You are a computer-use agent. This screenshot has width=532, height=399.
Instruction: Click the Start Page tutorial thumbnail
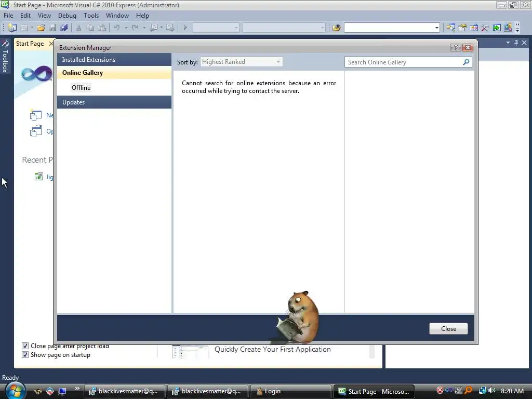coord(190,352)
